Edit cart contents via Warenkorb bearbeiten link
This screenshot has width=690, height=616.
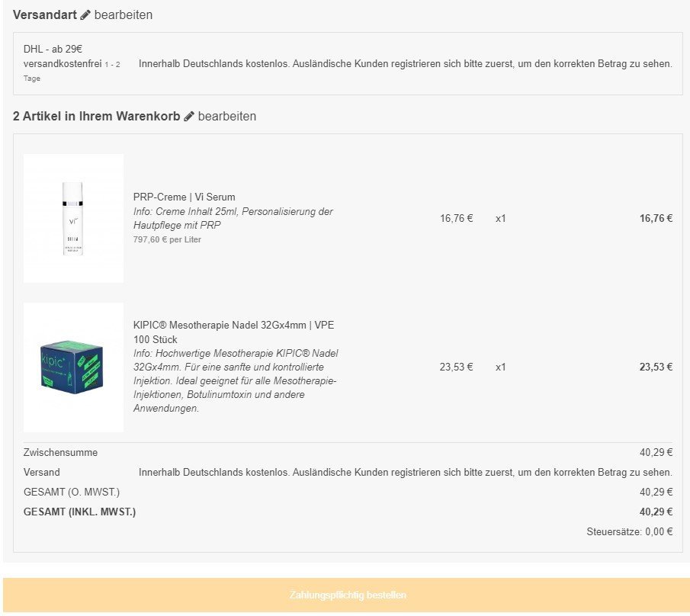coord(227,117)
